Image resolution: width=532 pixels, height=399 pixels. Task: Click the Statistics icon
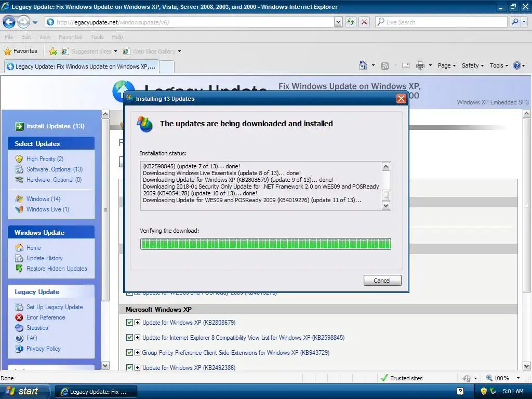point(19,328)
